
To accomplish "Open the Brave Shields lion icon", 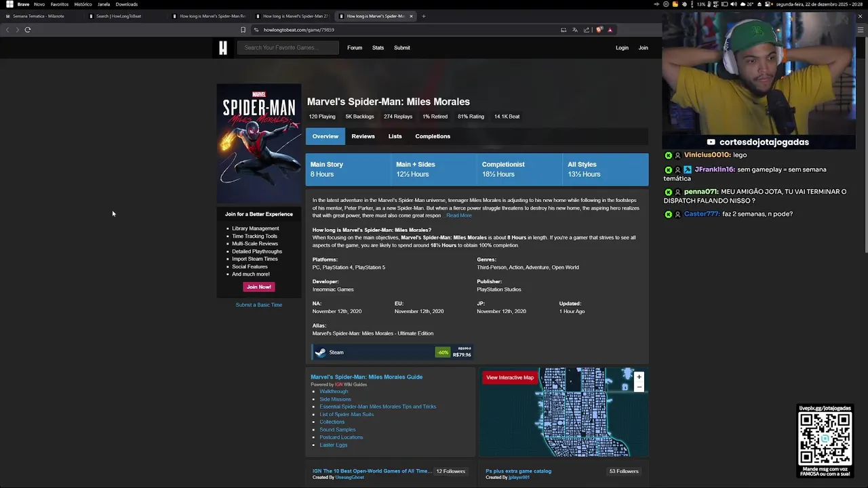I will click(x=599, y=30).
